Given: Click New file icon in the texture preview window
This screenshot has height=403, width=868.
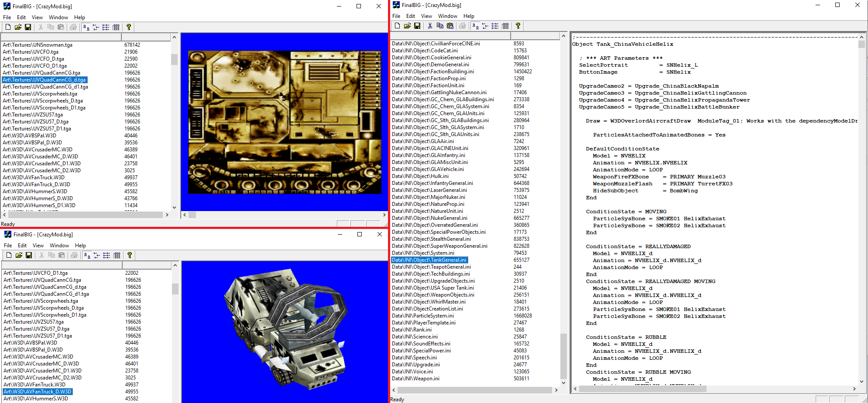Looking at the screenshot, I should click(x=8, y=27).
